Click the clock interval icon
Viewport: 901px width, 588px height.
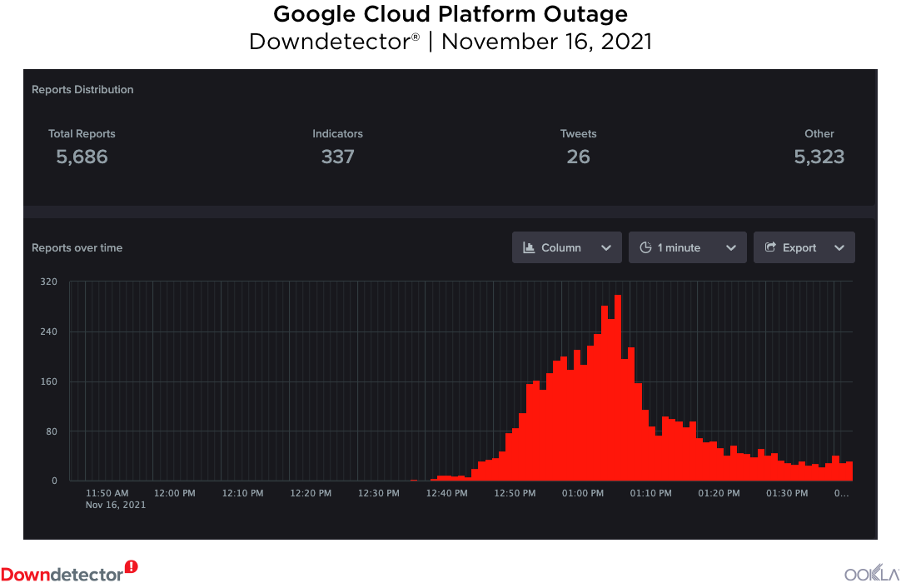tap(645, 247)
